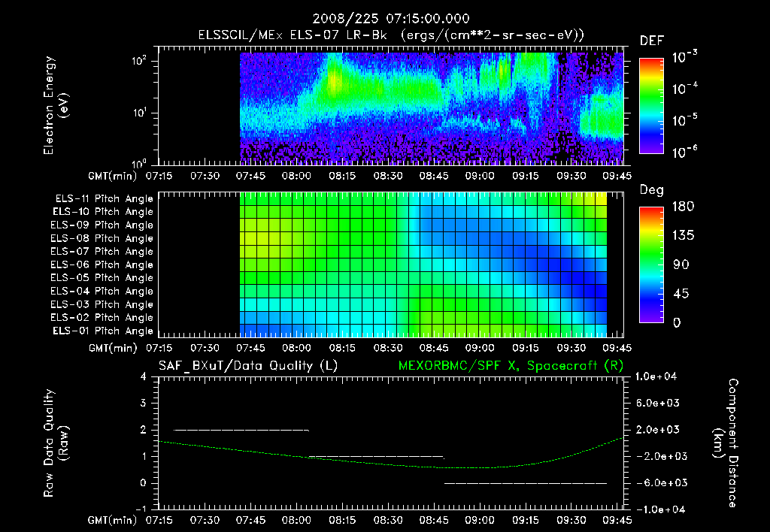The width and height of the screenshot is (770, 532).
Task: Click 07:30 on the data quality time axis
Action: point(205,520)
